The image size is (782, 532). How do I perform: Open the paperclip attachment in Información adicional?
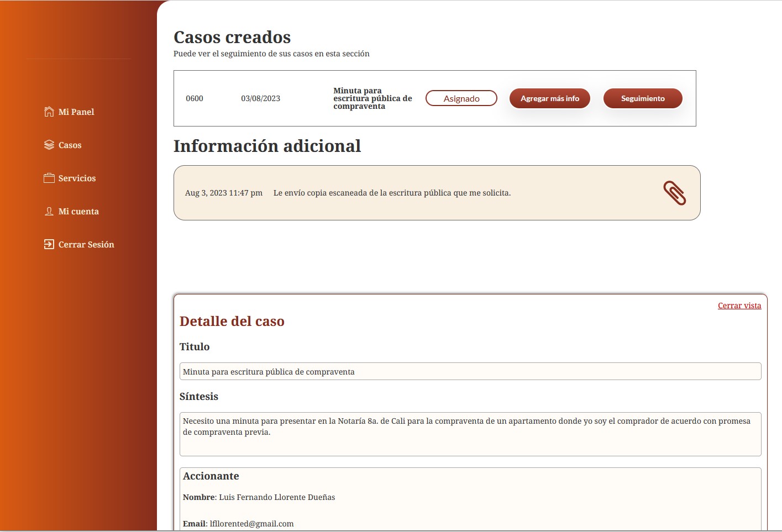pyautogui.click(x=674, y=193)
